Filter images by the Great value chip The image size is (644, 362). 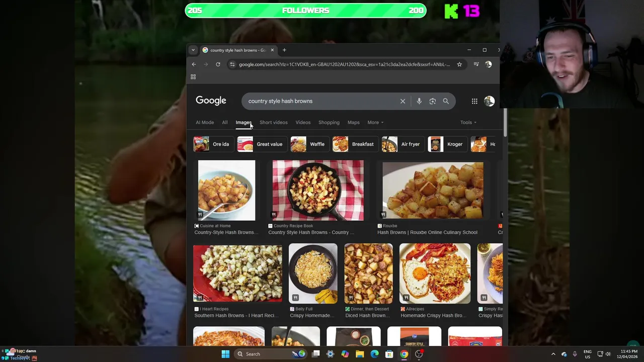[262, 144]
